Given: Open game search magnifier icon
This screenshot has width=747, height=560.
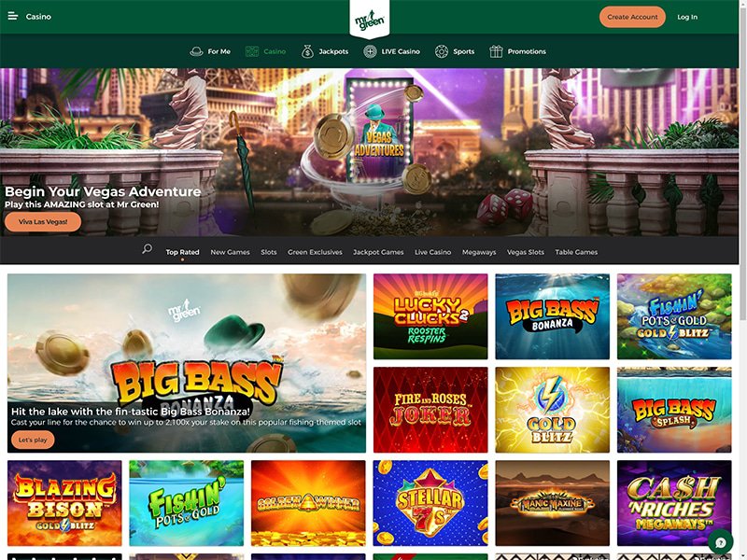Looking at the screenshot, I should point(148,249).
